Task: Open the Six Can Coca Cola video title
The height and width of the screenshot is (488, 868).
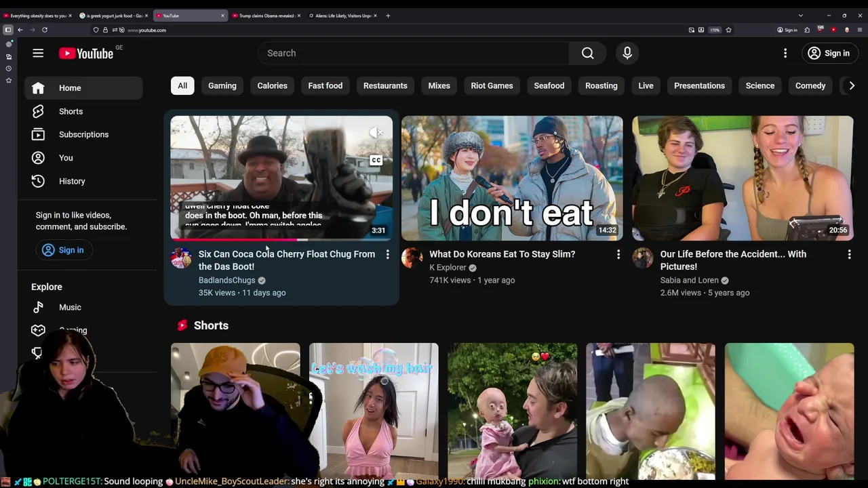Action: pos(286,260)
